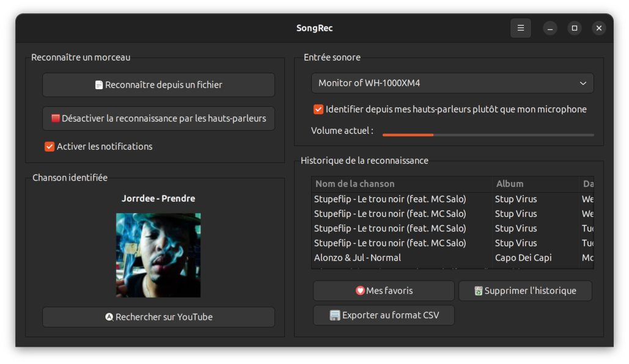Image resolution: width=629 pixels, height=364 pixels.
Task: Click the Volume actuel level bar
Action: pos(488,134)
